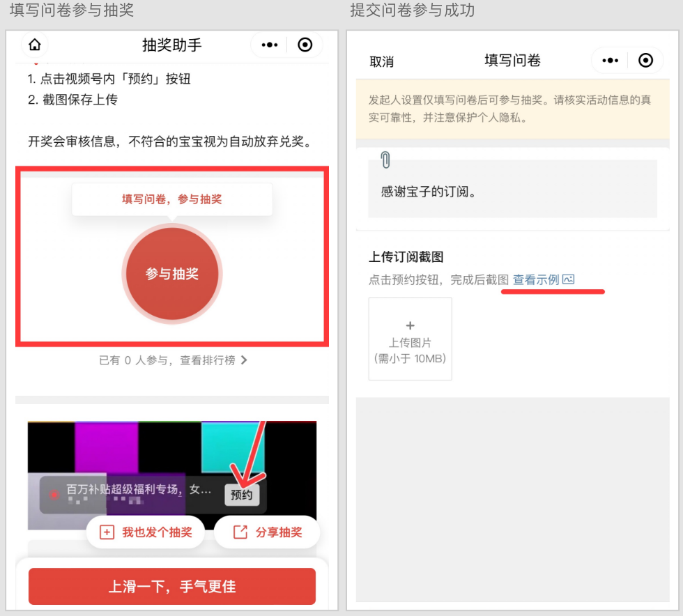Tap the share icon on 分享抽奖
683x616 pixels.
click(x=240, y=532)
